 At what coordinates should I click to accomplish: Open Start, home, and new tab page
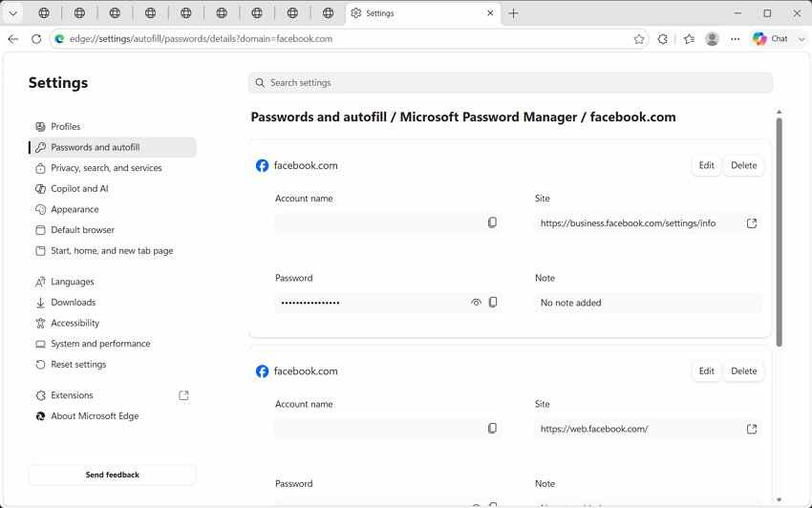tap(113, 250)
